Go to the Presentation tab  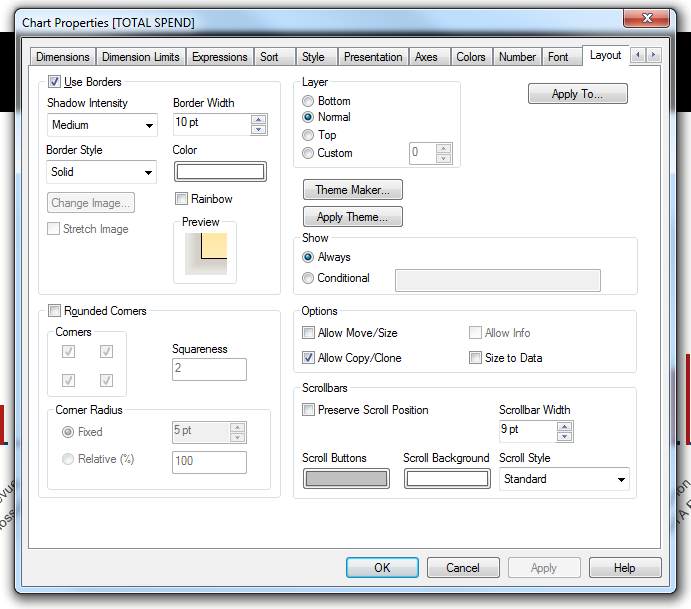coord(373,57)
